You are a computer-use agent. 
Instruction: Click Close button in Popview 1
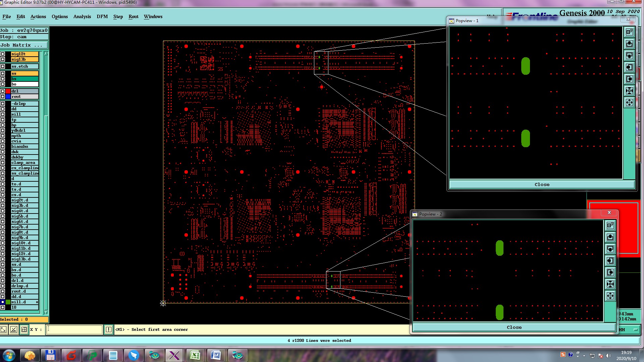click(x=542, y=184)
